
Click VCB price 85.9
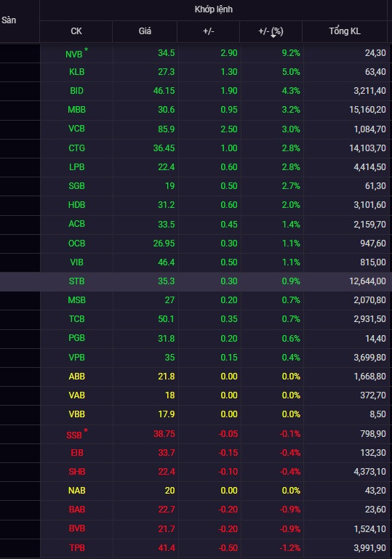[167, 129]
